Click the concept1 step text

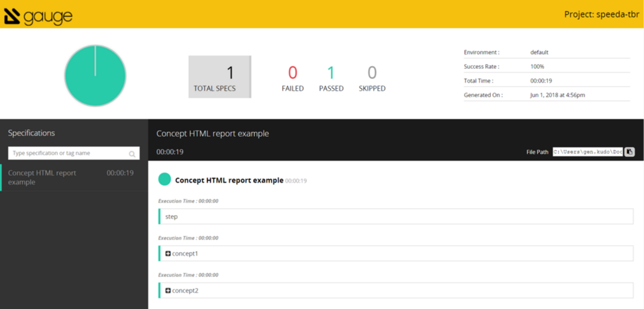click(x=185, y=253)
